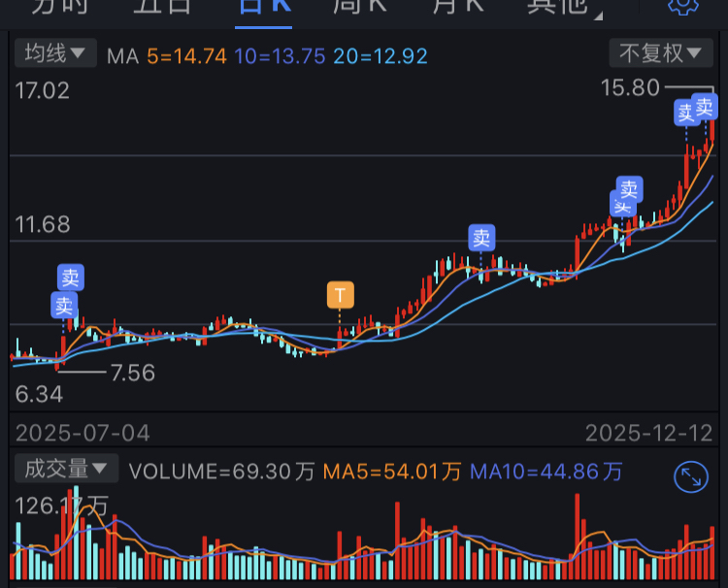Tap the 126.17万 volume axis label
Image resolution: width=728 pixels, height=588 pixels.
(x=62, y=506)
